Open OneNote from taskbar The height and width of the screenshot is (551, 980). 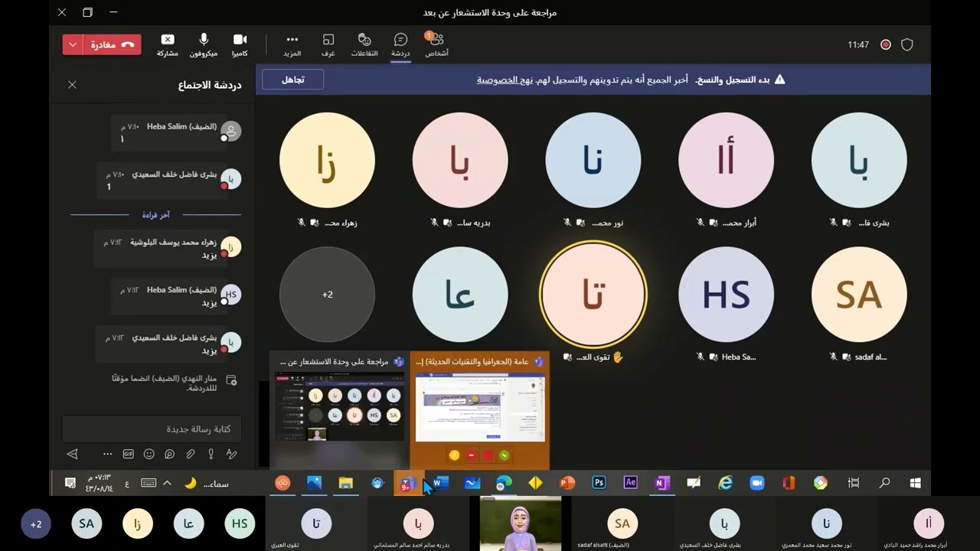pyautogui.click(x=662, y=483)
